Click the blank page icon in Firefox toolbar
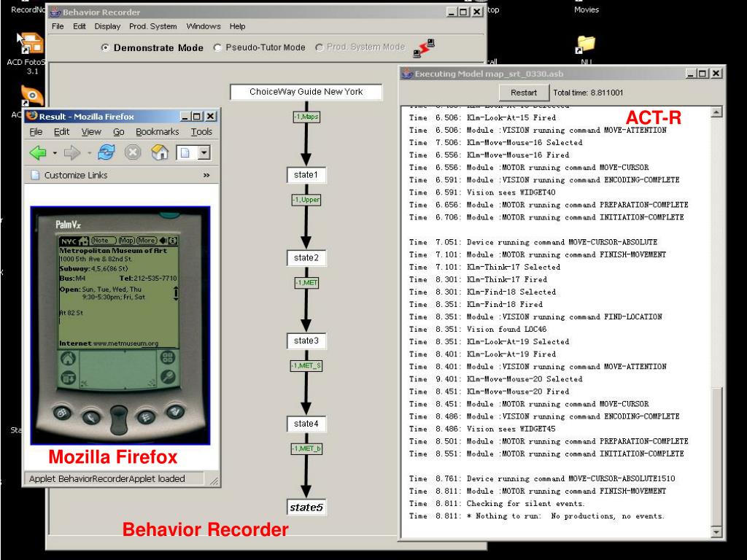The image size is (747, 560). coord(185,153)
